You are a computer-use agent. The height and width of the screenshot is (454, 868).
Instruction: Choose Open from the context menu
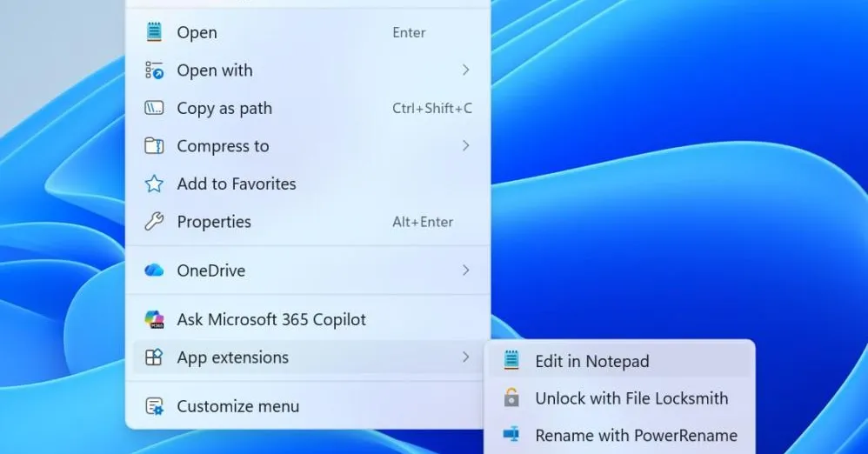coord(308,33)
